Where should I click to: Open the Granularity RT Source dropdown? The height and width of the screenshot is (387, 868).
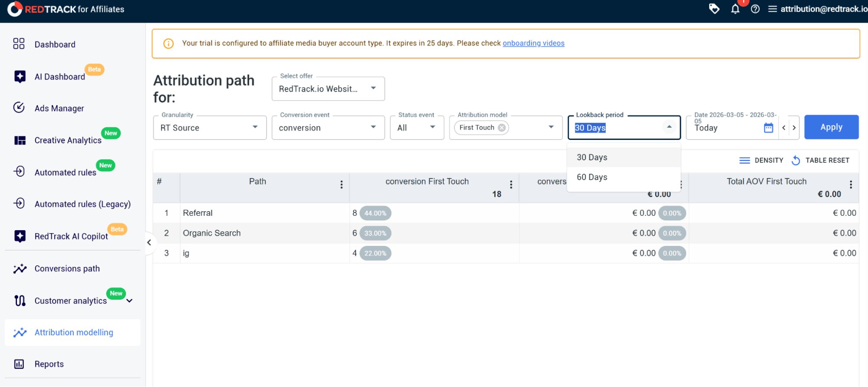(x=210, y=128)
